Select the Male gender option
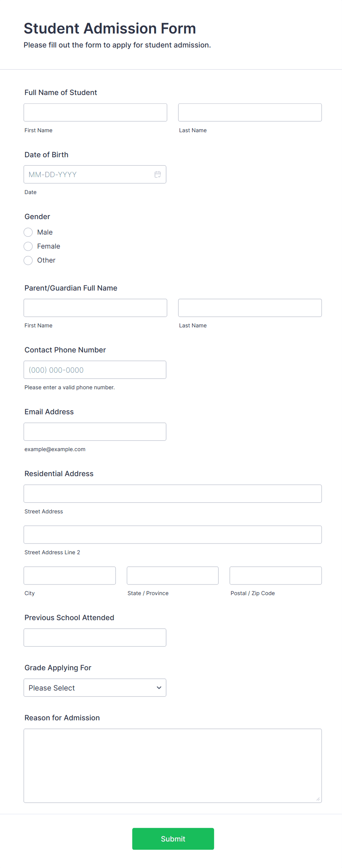Viewport: 342px width, 868px height. pos(28,232)
